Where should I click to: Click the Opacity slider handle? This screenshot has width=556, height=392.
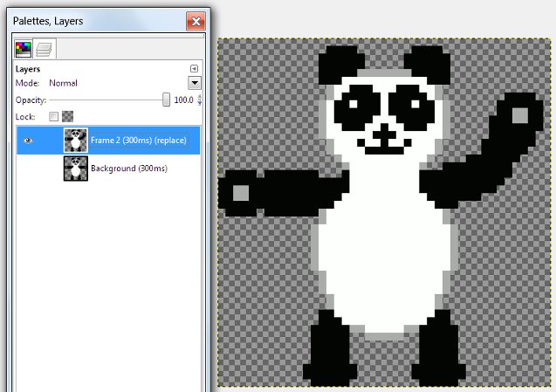click(166, 100)
